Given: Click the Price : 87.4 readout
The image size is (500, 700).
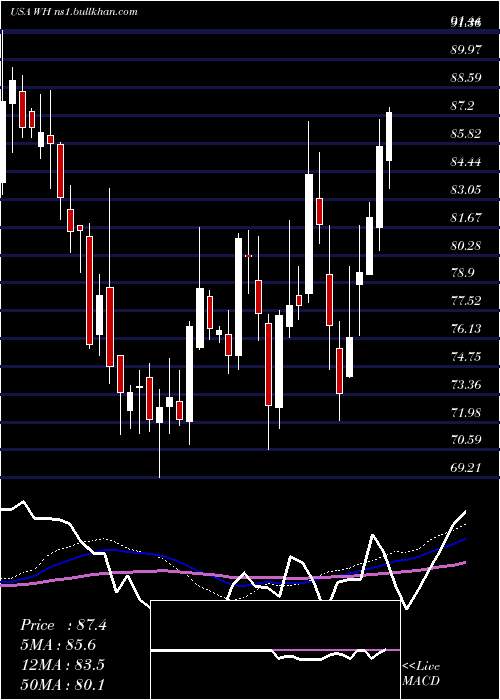Looking at the screenshot, I should tap(63, 625).
